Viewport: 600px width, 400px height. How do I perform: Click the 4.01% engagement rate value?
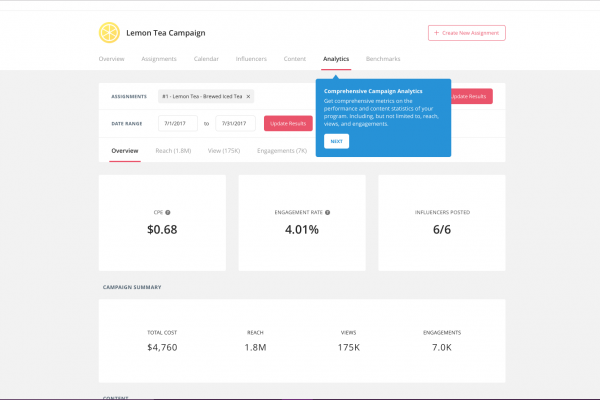[x=302, y=229]
